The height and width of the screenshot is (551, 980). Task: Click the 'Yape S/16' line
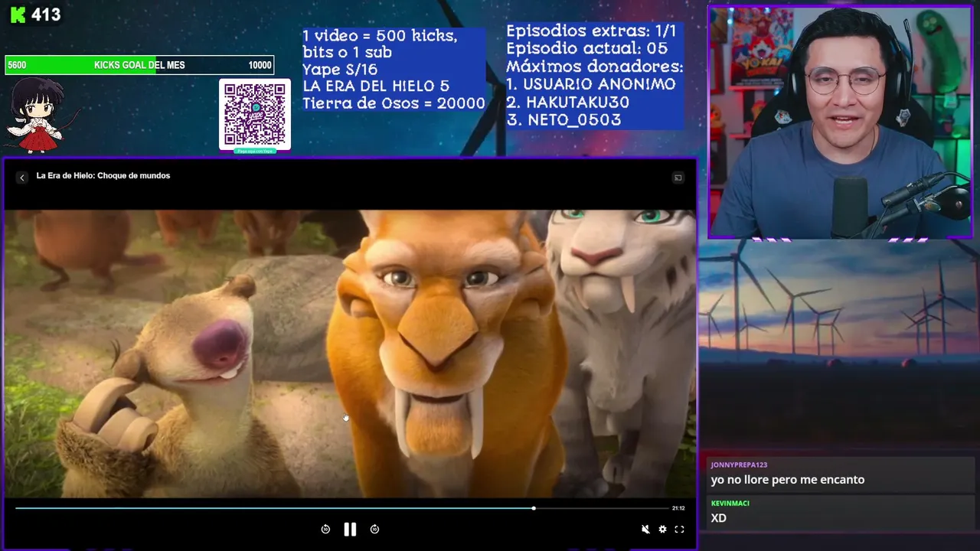point(340,70)
